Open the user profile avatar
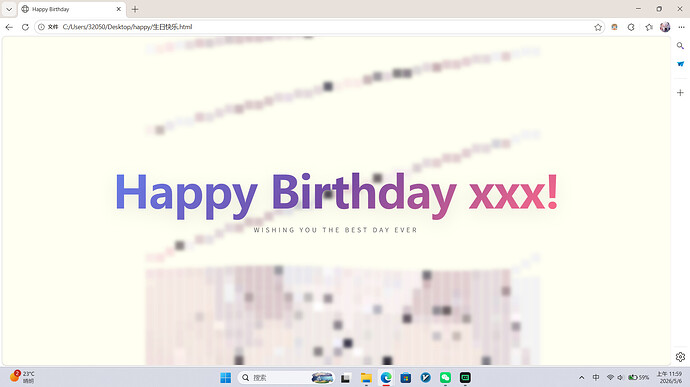The height and width of the screenshot is (387, 690). coord(665,27)
